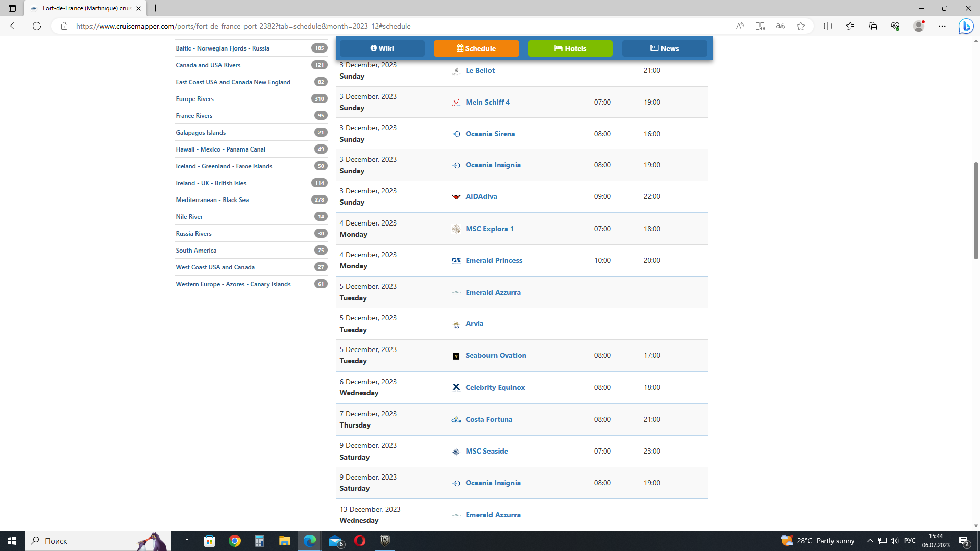Screen dimensions: 980x551
Task: Open the Read aloud icon
Action: (x=740, y=26)
